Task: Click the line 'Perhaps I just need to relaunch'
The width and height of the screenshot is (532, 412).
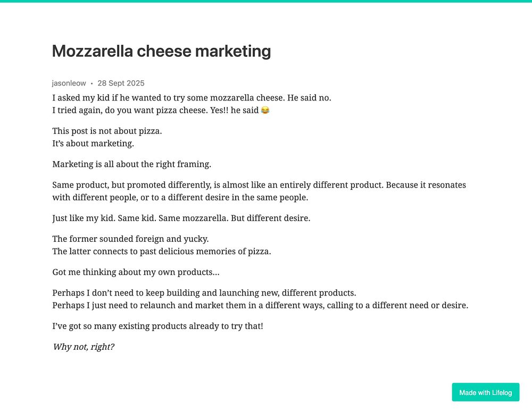Action: coord(260,306)
